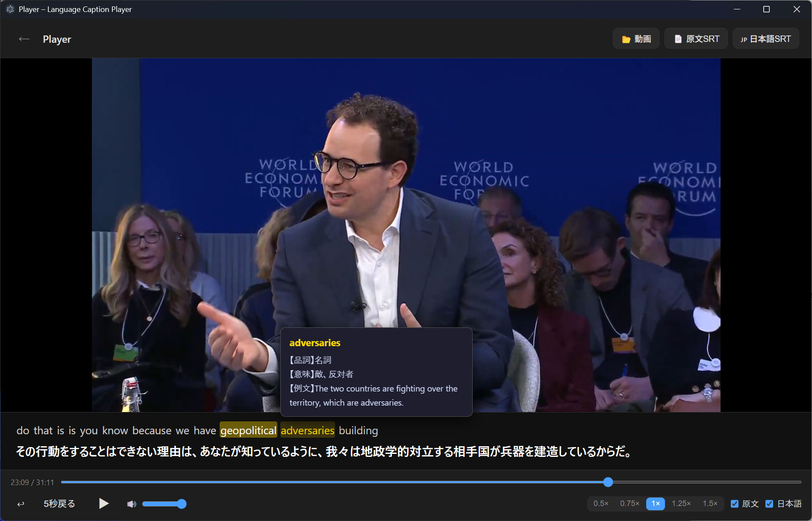Click the highlighted word adversaries in caption
The width and height of the screenshot is (812, 521).
tap(307, 430)
